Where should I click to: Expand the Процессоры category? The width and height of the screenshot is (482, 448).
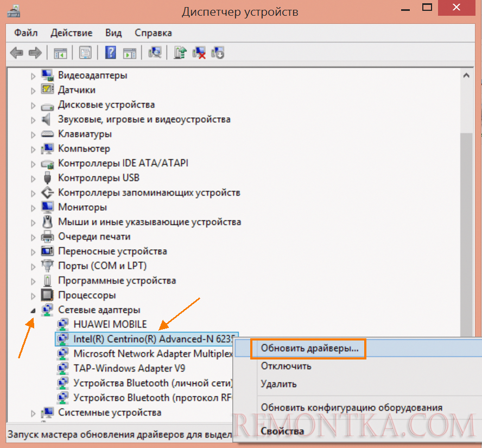[x=33, y=296]
